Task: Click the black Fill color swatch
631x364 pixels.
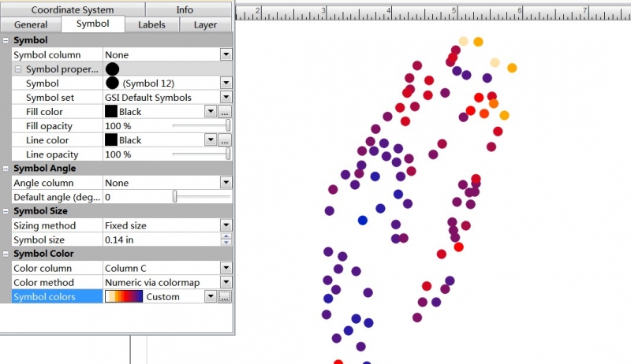Action: [111, 112]
